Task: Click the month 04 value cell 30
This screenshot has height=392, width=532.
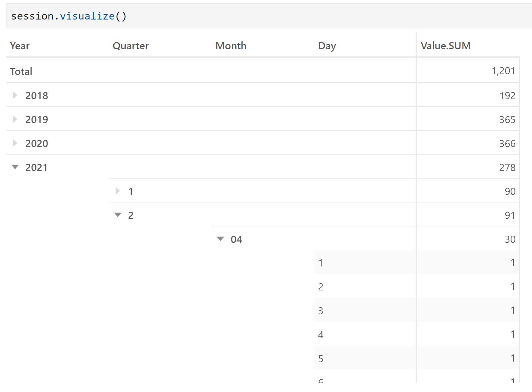Action: click(510, 239)
